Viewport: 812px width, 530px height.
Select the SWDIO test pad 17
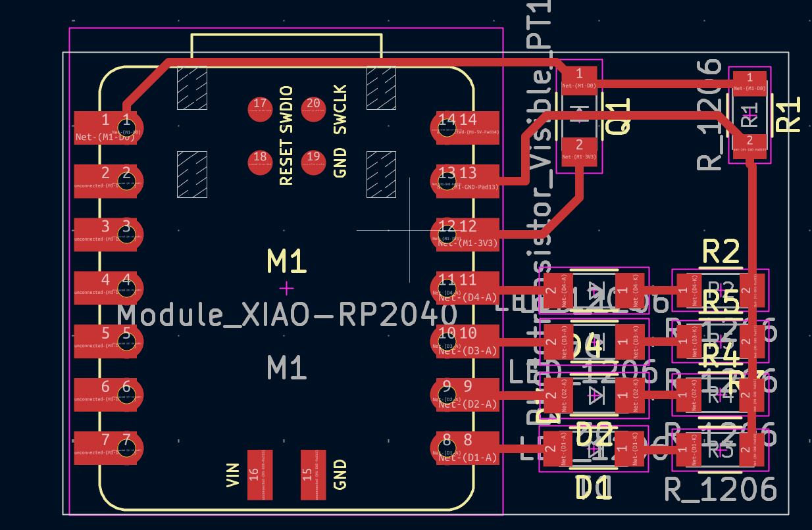point(261,108)
